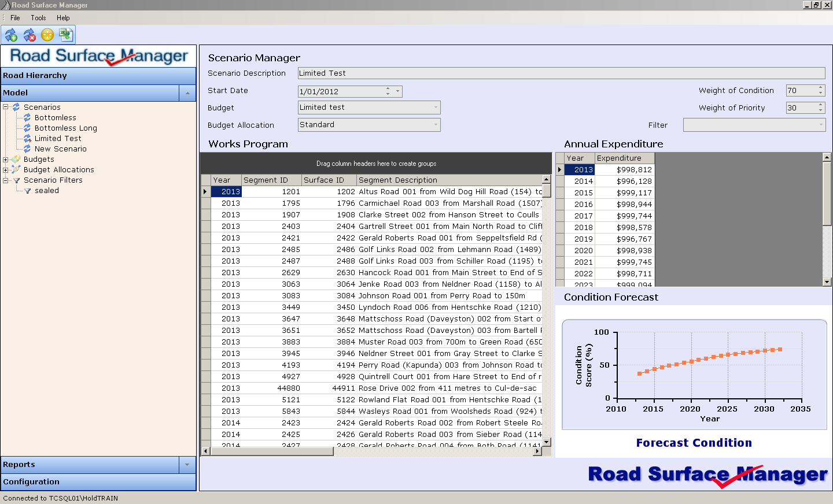Click the yellow run/calculate toolbar icon
The height and width of the screenshot is (504, 833).
point(47,35)
